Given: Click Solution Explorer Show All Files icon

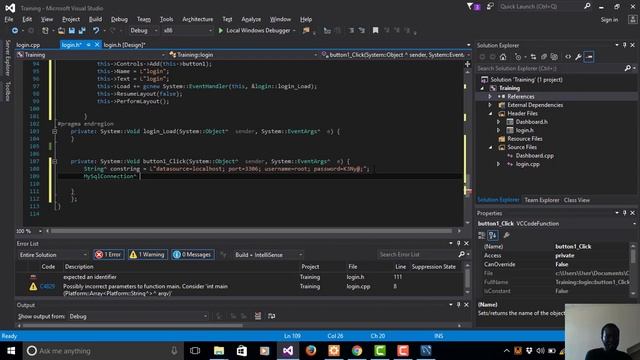Looking at the screenshot, I should click(554, 57).
